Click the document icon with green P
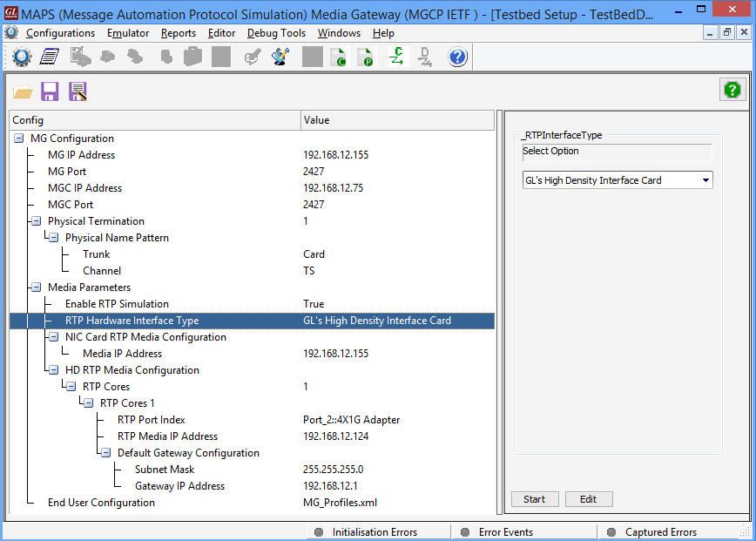Viewport: 756px width, 541px height. (366, 57)
